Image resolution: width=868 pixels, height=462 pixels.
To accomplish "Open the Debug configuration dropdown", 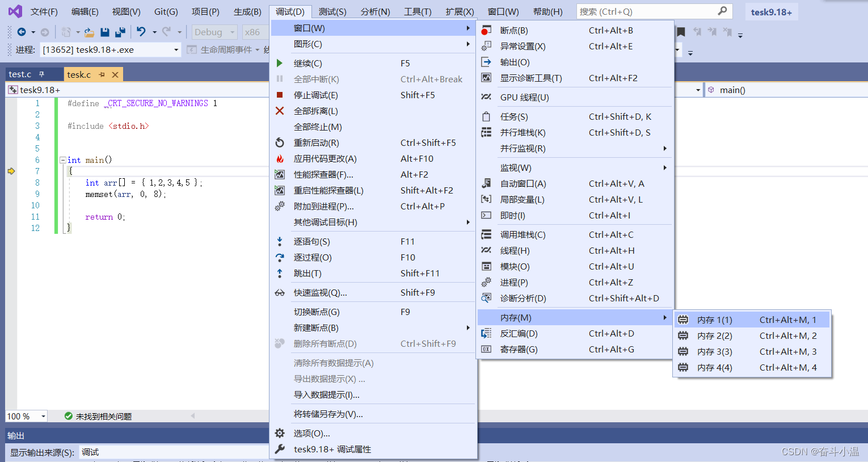I will pos(214,32).
